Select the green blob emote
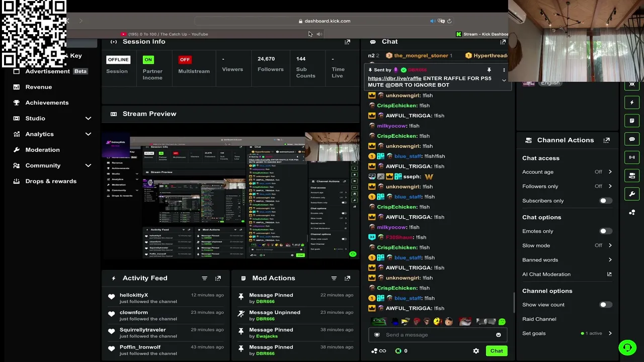644x362 pixels. pos(502,322)
